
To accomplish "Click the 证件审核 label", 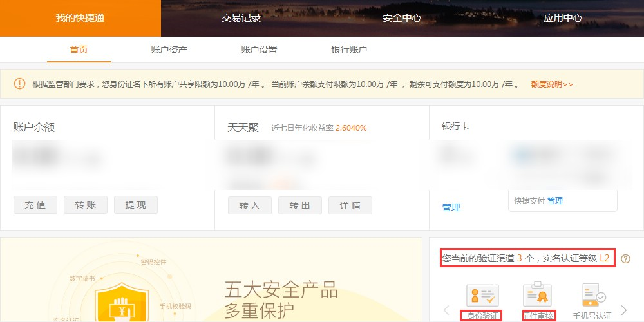I will 539,316.
